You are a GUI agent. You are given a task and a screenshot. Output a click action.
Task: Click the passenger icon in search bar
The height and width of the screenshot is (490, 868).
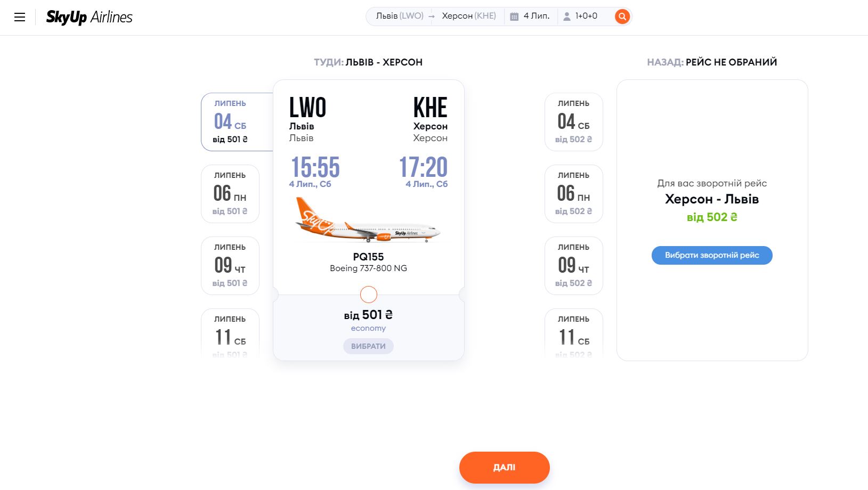567,17
